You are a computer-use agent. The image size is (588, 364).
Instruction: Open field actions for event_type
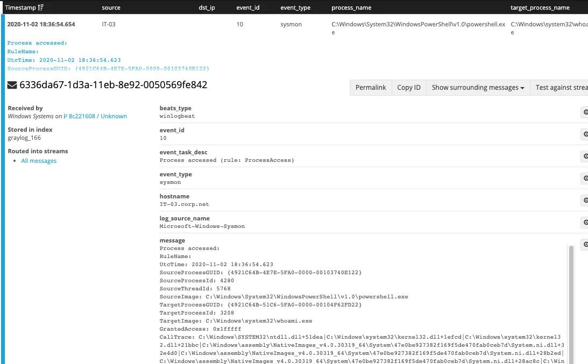click(x=585, y=178)
